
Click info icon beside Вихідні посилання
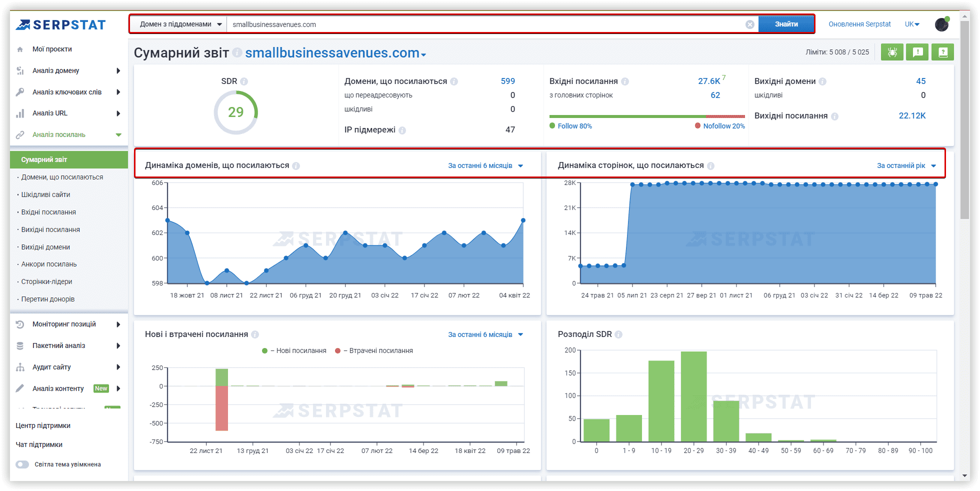[x=834, y=116]
